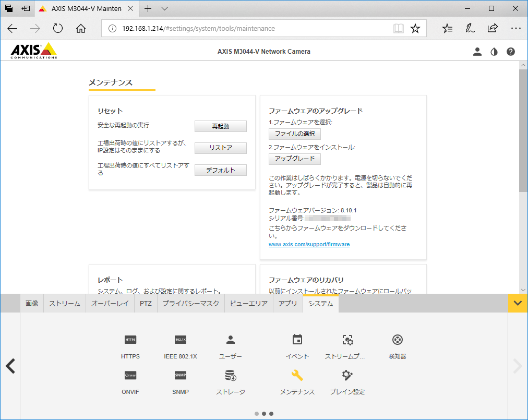Viewport: 528px width, 420px height.
Task: Switch to the ストリーム tab
Action: tap(65, 304)
